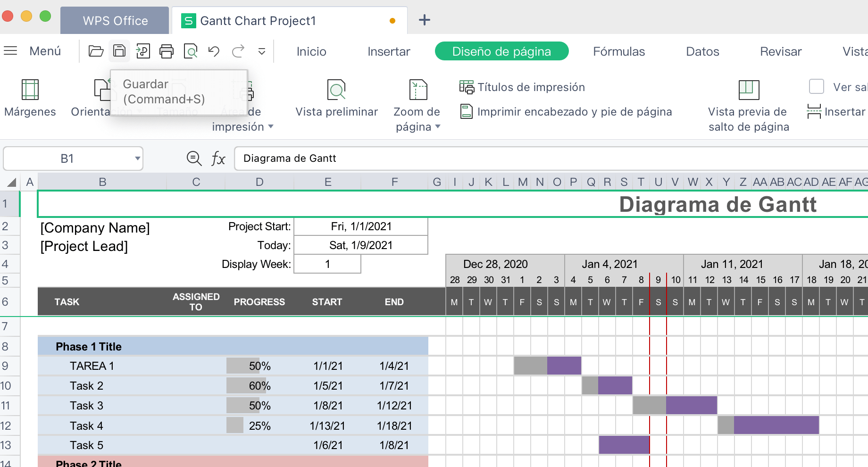The width and height of the screenshot is (868, 467).
Task: Click the zoom magnifier beside formula bar
Action: pyautogui.click(x=194, y=158)
